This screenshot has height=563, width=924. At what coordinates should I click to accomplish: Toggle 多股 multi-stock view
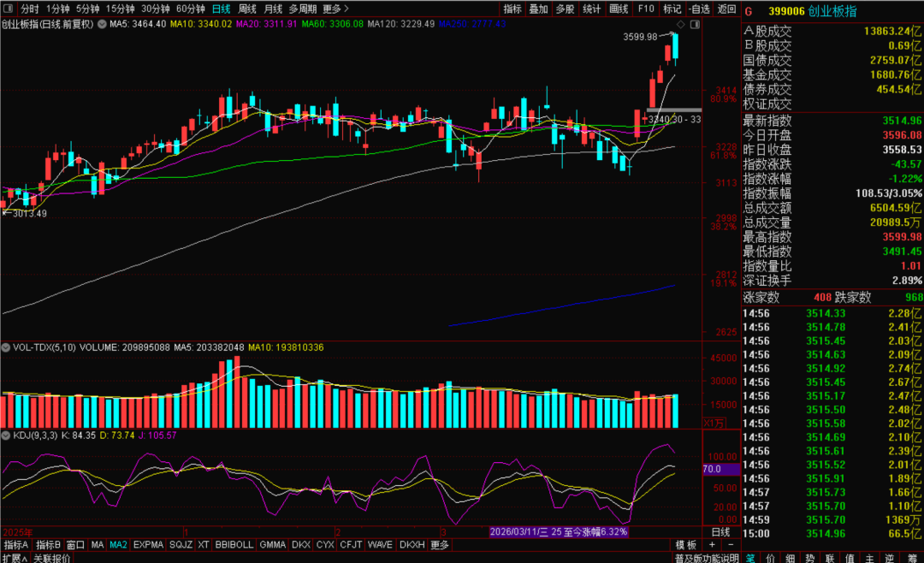565,9
